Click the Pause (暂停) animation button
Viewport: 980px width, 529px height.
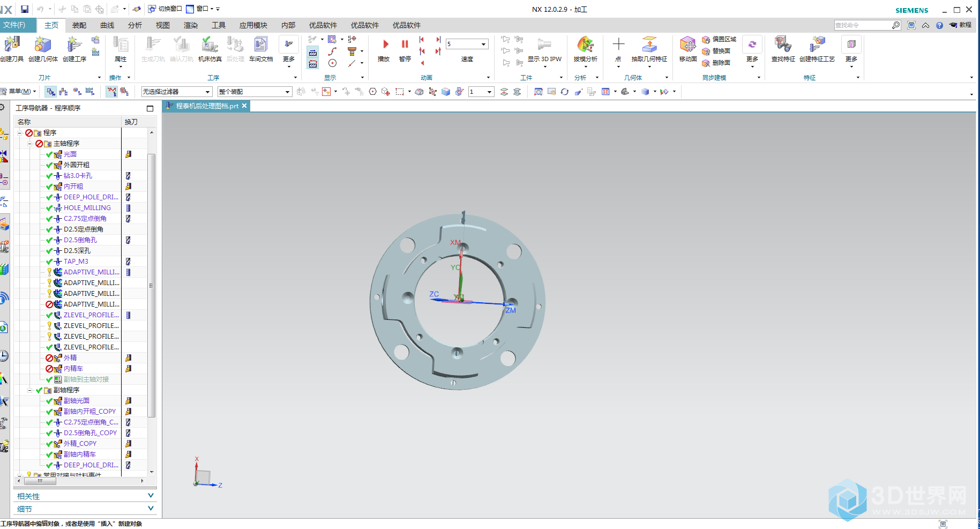coord(405,45)
